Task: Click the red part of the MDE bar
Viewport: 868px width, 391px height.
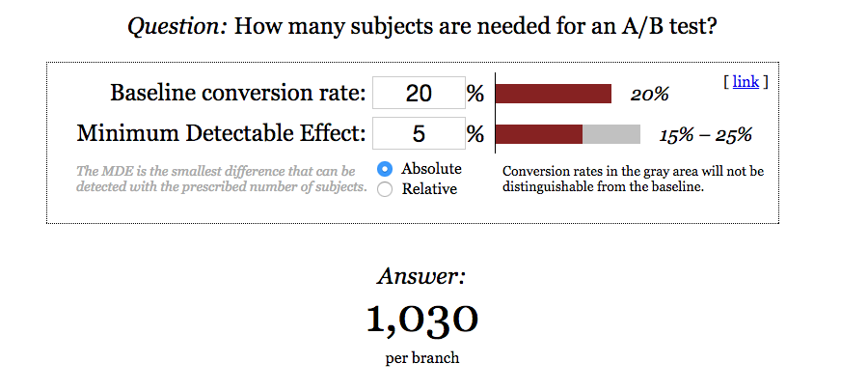Action: coord(539,133)
